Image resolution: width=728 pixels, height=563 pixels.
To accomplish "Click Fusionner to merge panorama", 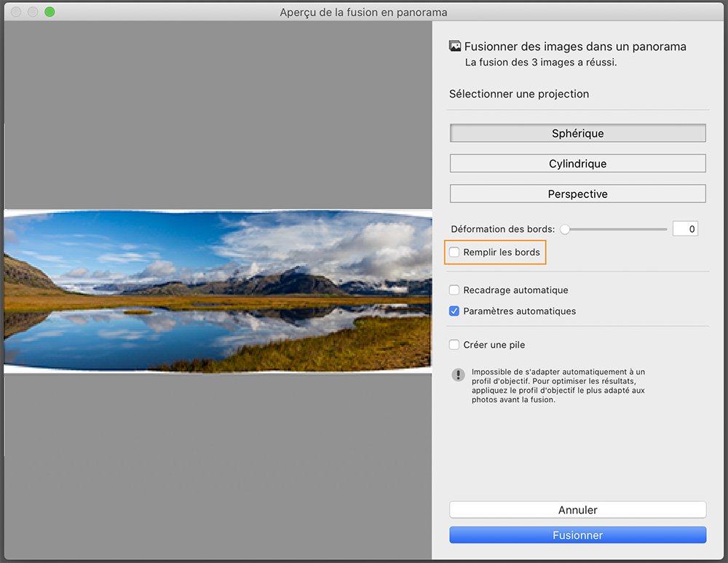I will (x=577, y=535).
